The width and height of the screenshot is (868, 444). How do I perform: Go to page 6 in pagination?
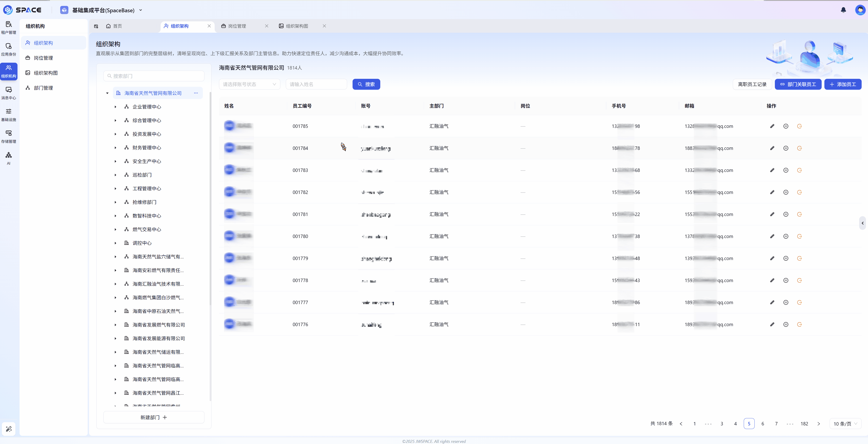[763, 424]
